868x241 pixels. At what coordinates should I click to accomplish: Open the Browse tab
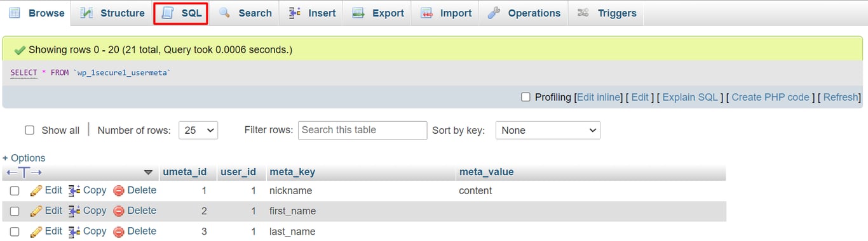(37, 13)
